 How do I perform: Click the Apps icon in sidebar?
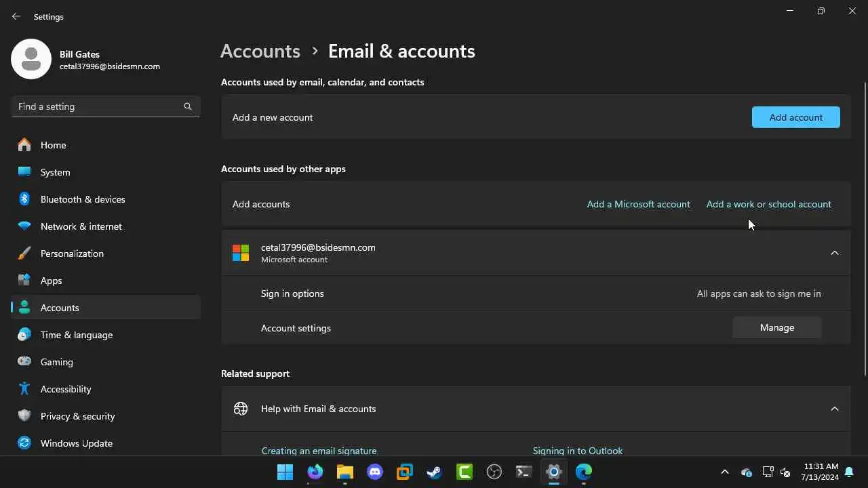24,281
